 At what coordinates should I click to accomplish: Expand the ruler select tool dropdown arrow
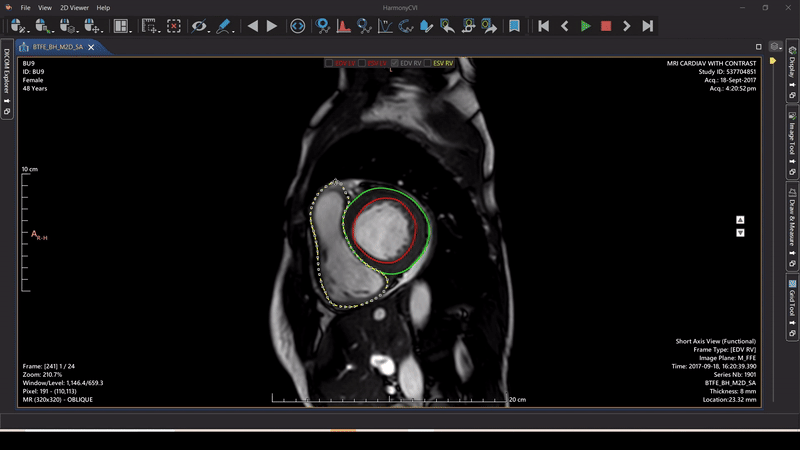click(x=159, y=31)
